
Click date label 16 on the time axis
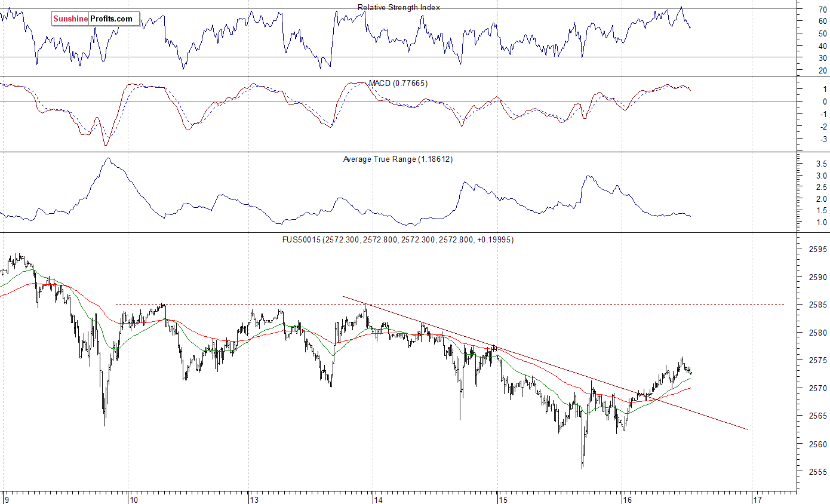pyautogui.click(x=627, y=499)
